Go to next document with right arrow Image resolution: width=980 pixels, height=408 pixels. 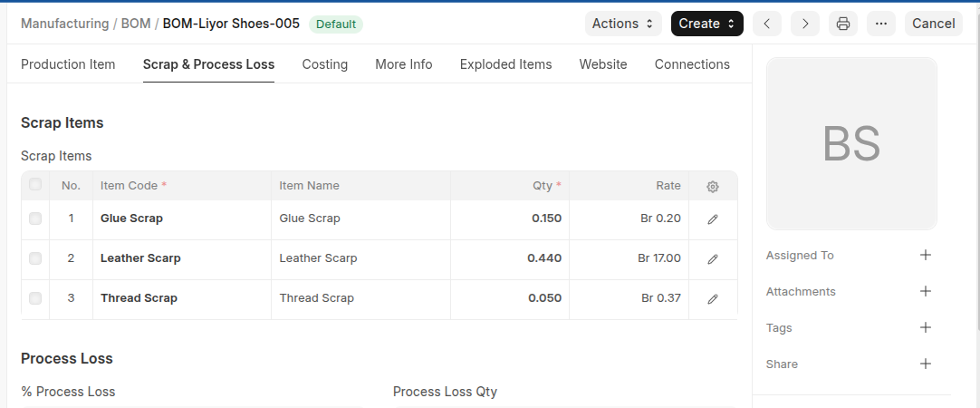tap(805, 24)
